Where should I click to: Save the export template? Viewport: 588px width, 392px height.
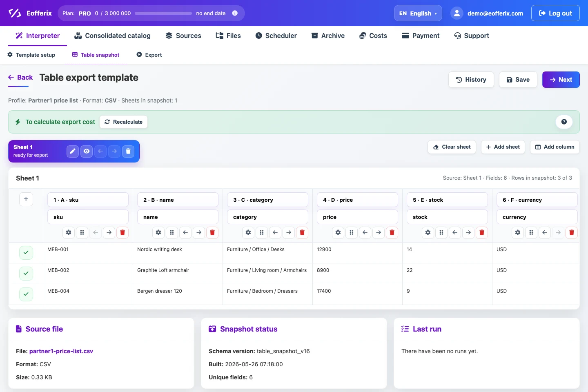[518, 80]
